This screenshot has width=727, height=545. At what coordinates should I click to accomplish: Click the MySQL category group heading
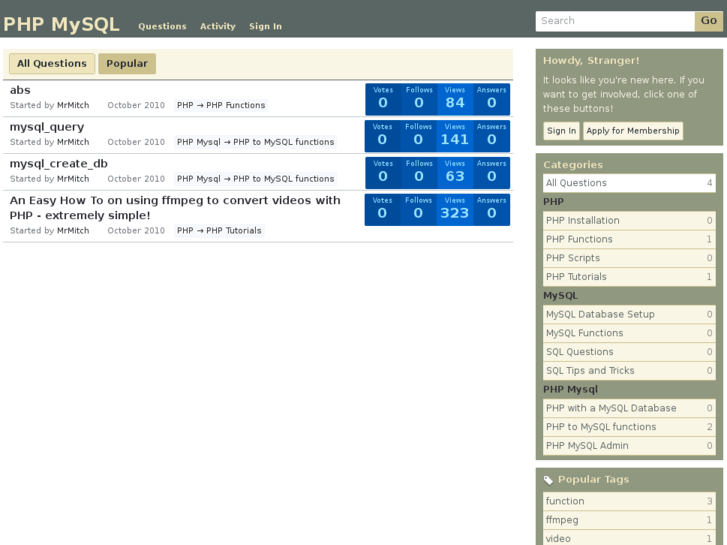click(x=561, y=295)
